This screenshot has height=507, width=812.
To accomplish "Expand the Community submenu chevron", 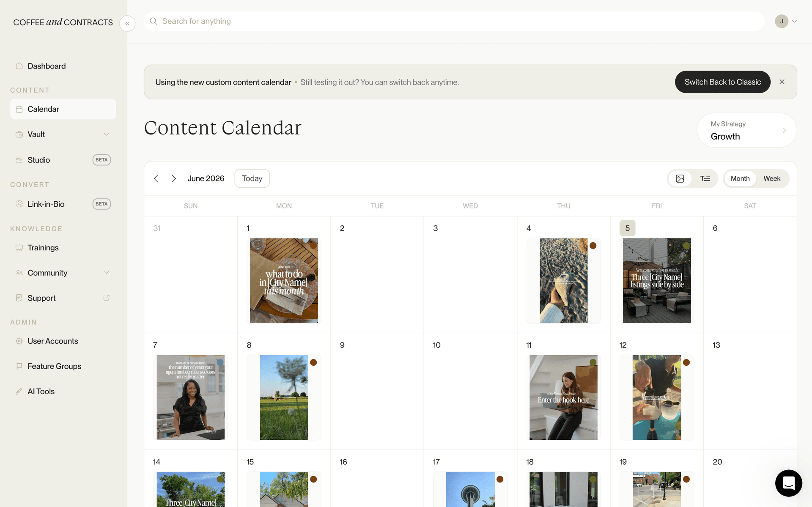I will tap(106, 273).
